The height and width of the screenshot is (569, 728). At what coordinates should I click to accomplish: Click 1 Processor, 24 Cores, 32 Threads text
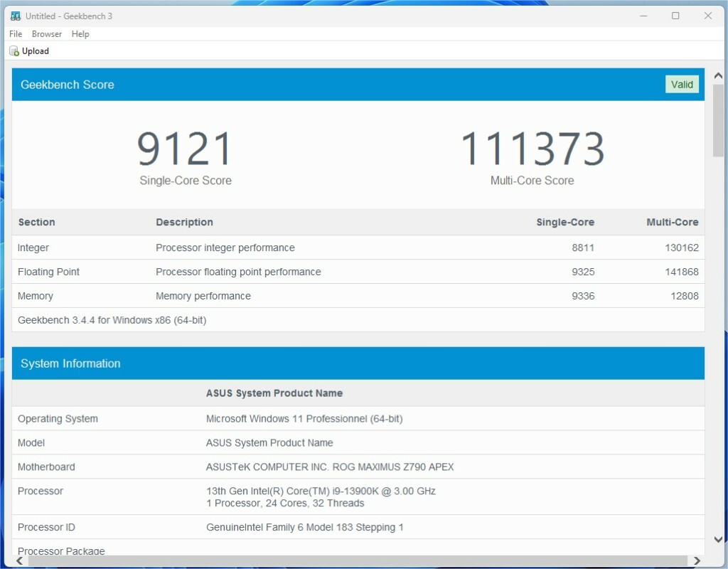pyautogui.click(x=285, y=503)
